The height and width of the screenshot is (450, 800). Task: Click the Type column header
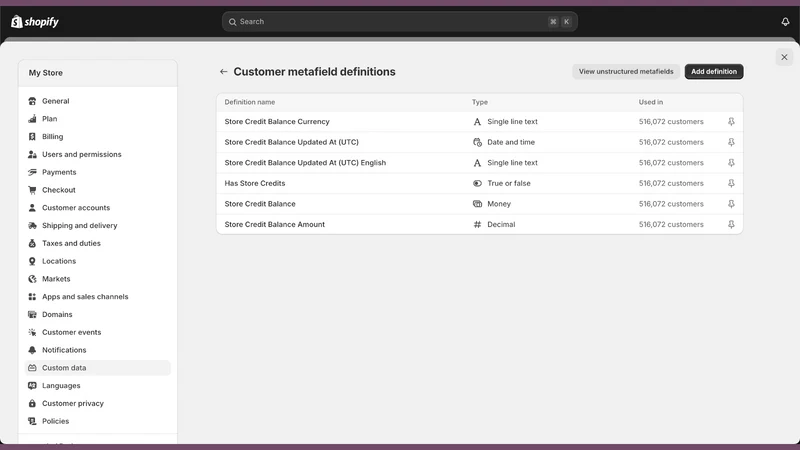pyautogui.click(x=480, y=102)
